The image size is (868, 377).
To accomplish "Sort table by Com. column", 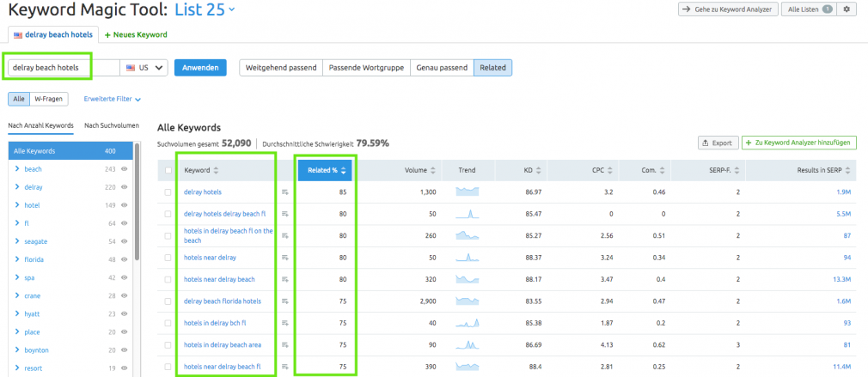I will (661, 171).
